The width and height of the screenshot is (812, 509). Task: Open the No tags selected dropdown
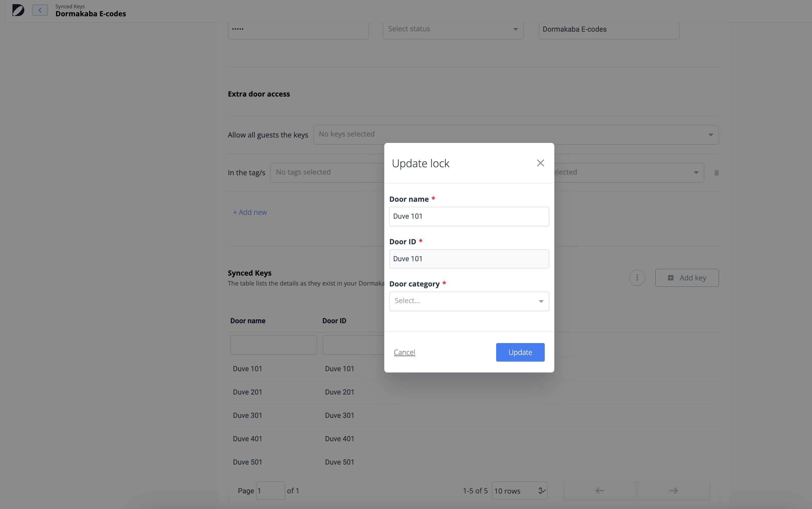(x=327, y=173)
